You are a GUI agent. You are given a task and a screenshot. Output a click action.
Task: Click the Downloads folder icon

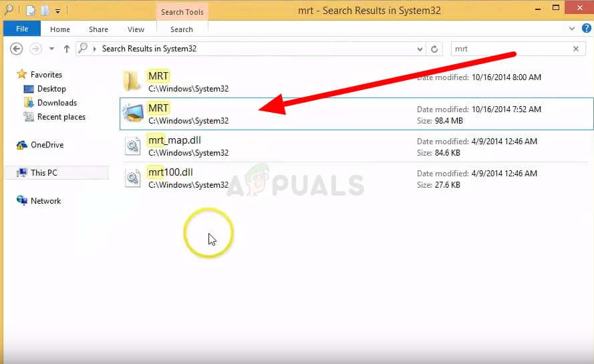click(x=29, y=103)
